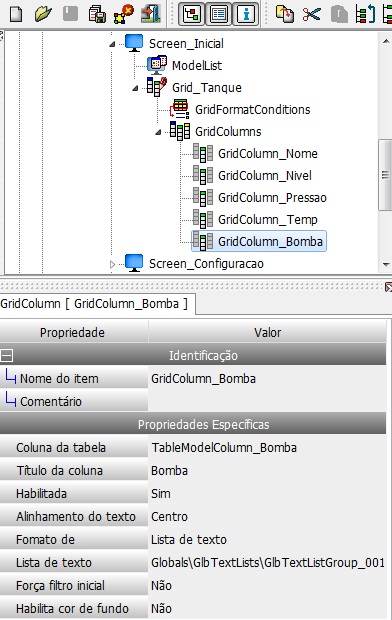The width and height of the screenshot is (392, 620).
Task: Click the Nome do item property label
Action: pyautogui.click(x=59, y=379)
